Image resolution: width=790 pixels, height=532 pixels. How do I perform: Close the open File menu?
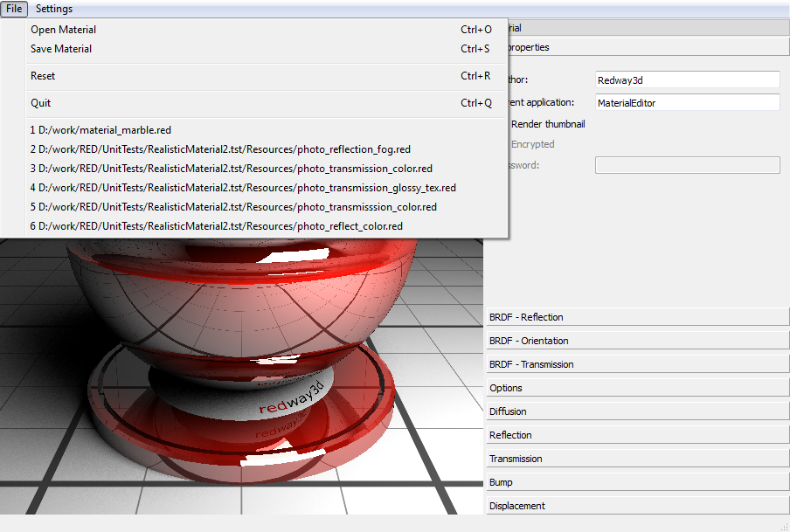pos(15,9)
